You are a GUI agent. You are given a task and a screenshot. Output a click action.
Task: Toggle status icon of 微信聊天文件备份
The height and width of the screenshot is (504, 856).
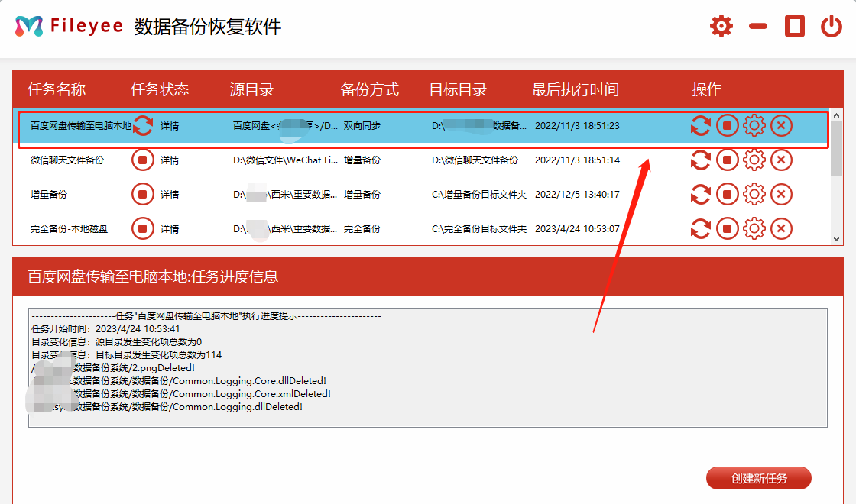point(142,160)
